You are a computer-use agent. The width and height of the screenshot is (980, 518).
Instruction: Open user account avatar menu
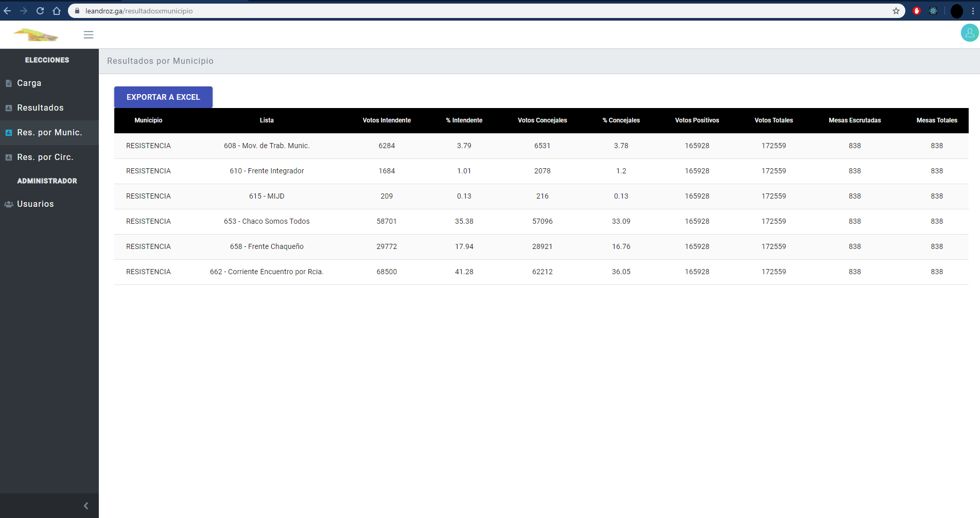tap(970, 33)
